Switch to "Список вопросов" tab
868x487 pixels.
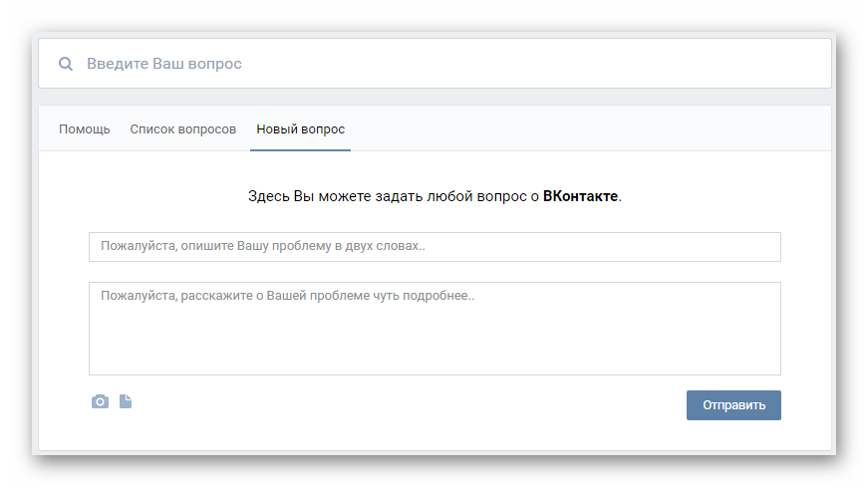[x=183, y=129]
